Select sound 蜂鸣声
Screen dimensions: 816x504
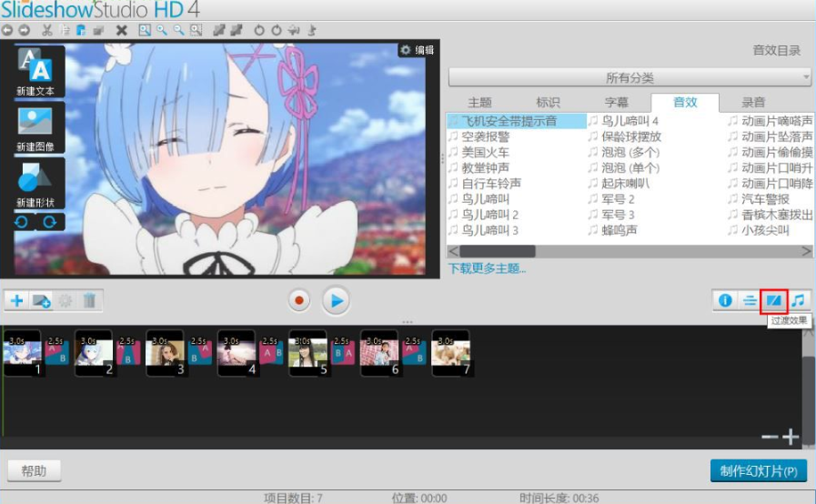[619, 231]
